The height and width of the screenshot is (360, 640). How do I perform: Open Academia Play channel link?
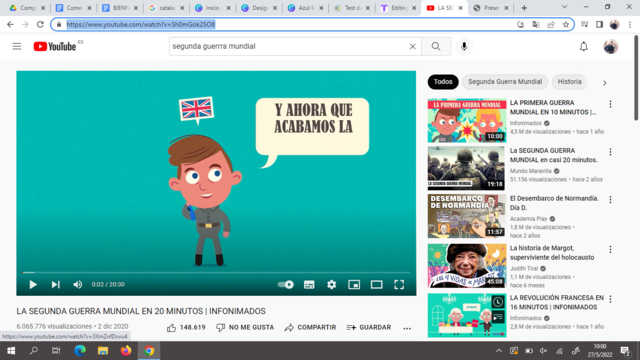pyautogui.click(x=528, y=219)
